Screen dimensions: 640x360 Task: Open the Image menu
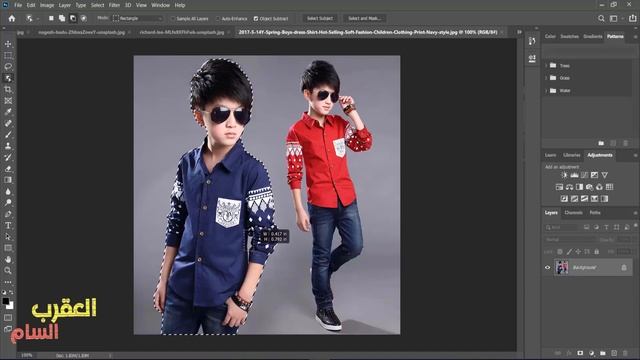click(47, 5)
